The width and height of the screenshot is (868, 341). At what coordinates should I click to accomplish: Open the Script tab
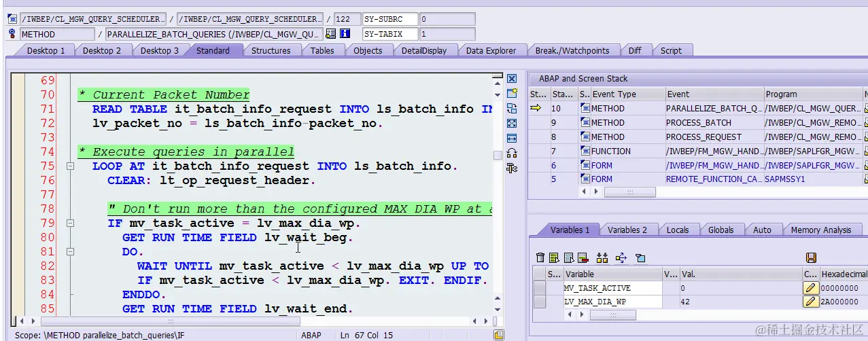(671, 50)
